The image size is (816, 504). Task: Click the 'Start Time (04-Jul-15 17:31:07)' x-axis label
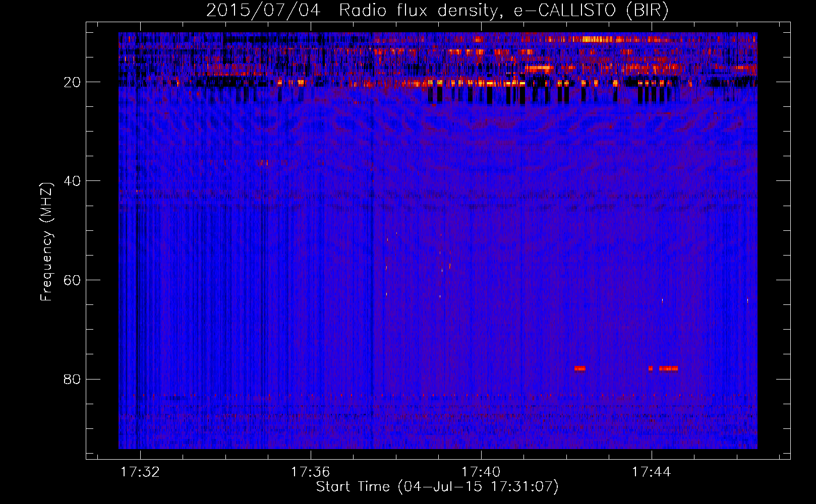437,487
